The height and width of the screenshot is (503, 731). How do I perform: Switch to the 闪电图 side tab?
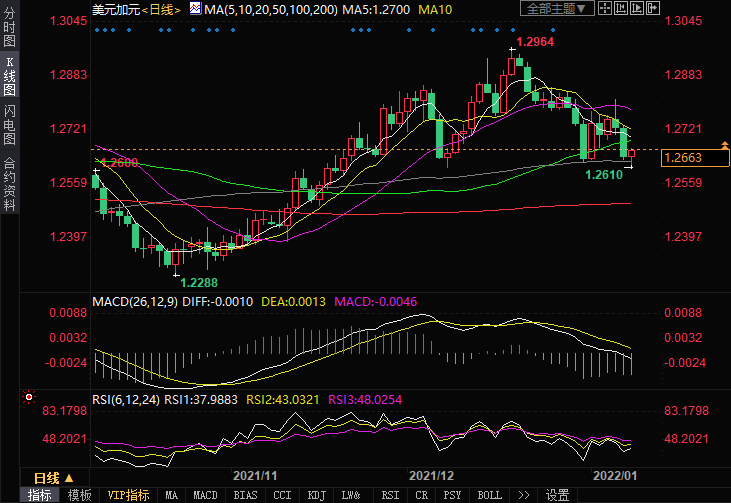pos(9,124)
